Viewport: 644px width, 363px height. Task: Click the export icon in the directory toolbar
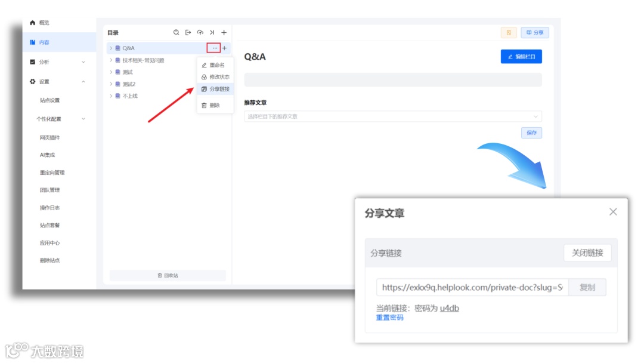tap(188, 32)
